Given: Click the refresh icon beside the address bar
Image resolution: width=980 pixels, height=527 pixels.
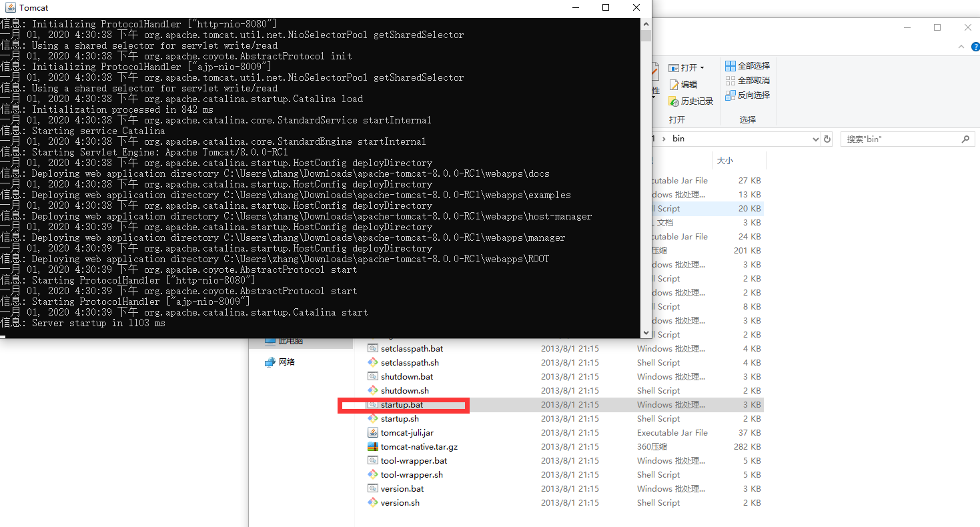Looking at the screenshot, I should point(827,138).
